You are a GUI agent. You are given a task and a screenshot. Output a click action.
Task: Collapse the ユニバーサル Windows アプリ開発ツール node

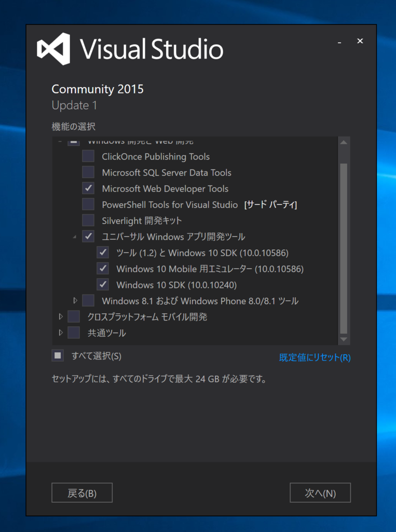tap(75, 237)
